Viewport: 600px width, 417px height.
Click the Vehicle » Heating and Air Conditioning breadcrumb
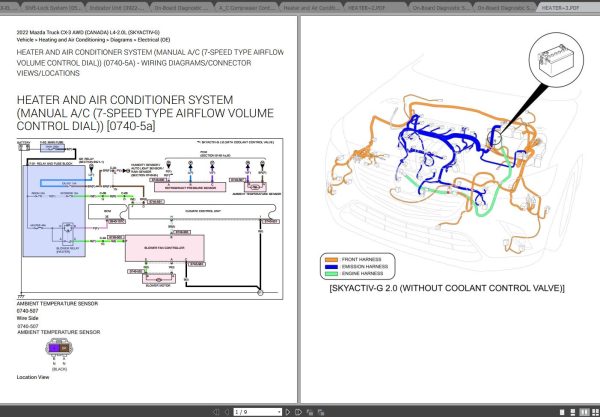pos(93,40)
